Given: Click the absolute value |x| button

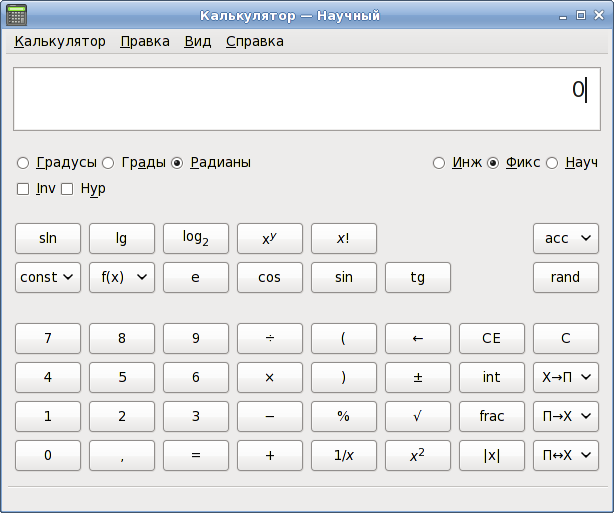Looking at the screenshot, I should [x=492, y=455].
